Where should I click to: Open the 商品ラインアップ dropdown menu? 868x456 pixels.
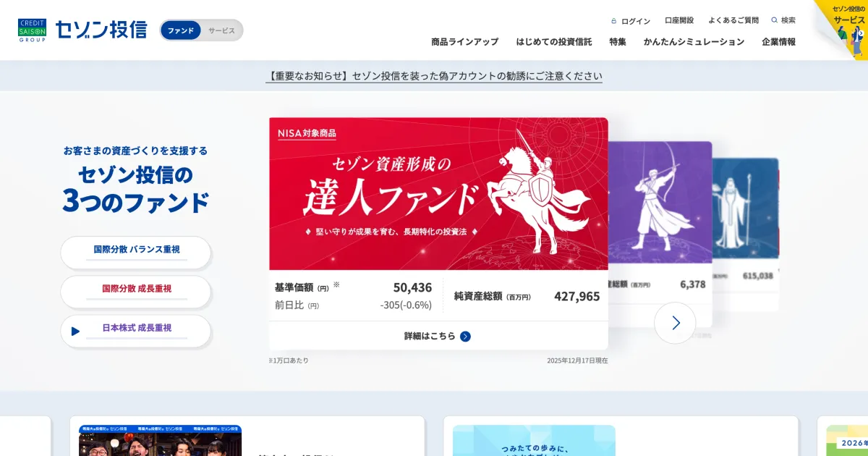[465, 42]
